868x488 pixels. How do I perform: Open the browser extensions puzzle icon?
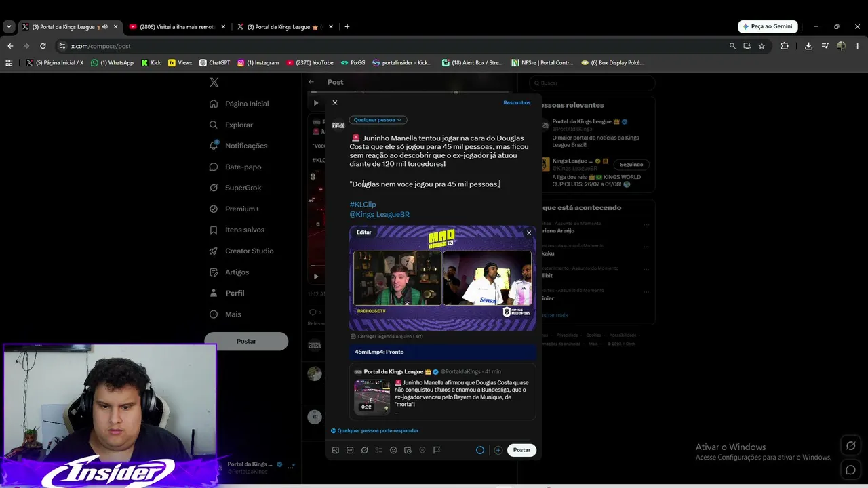[x=785, y=46]
